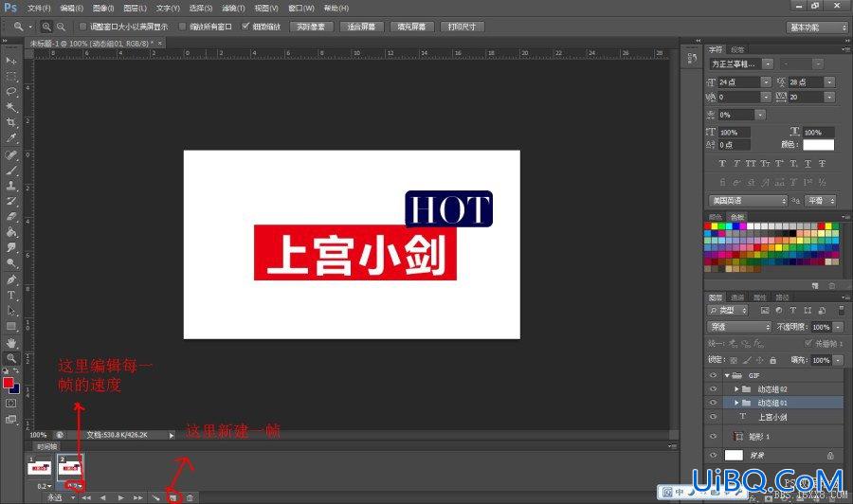Open the 文件(F) menu

click(39, 9)
